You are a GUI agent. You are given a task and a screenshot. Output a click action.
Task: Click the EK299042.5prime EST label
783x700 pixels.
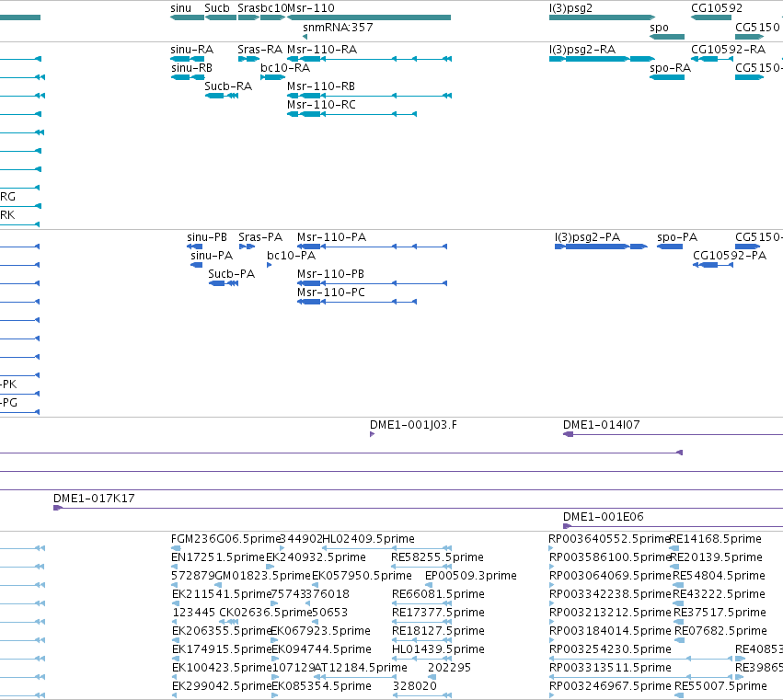(x=222, y=686)
